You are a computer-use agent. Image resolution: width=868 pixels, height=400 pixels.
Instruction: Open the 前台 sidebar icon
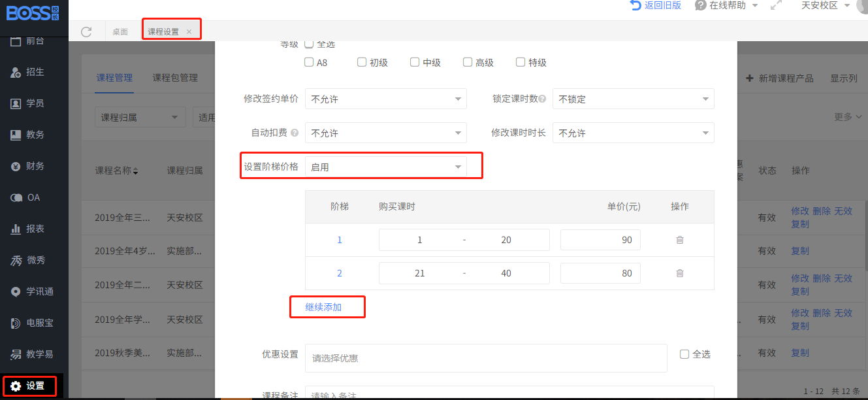coord(16,41)
